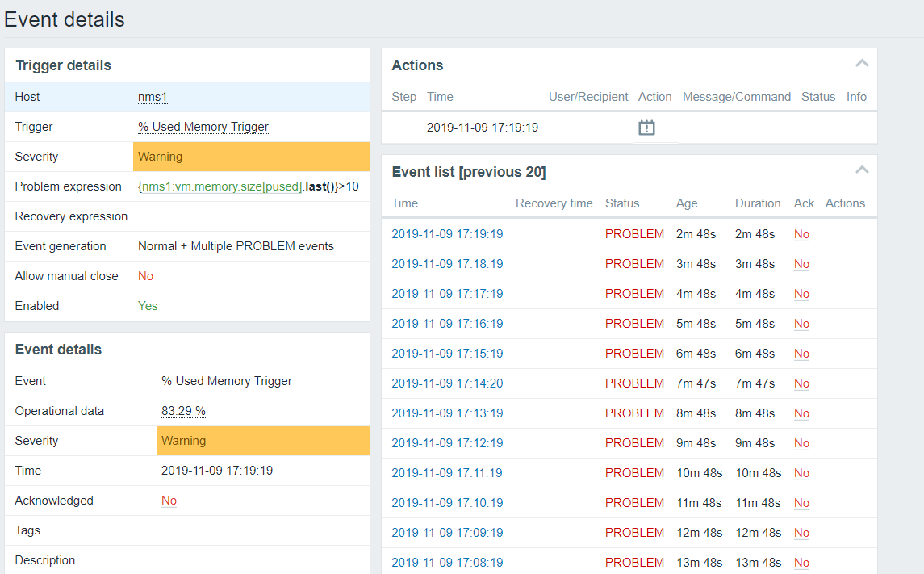This screenshot has height=574, width=924.
Task: Open event from 2019-11-09 17:08:19
Action: (447, 563)
